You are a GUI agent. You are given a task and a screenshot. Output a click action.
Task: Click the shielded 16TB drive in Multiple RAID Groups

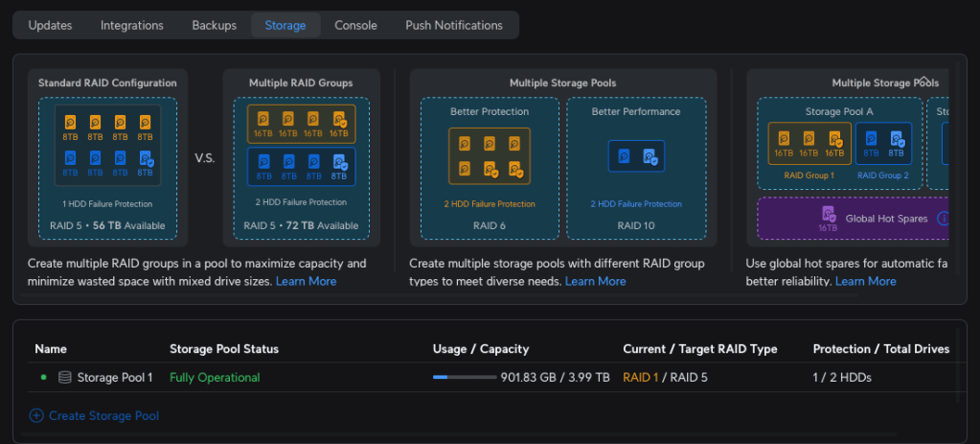click(339, 119)
